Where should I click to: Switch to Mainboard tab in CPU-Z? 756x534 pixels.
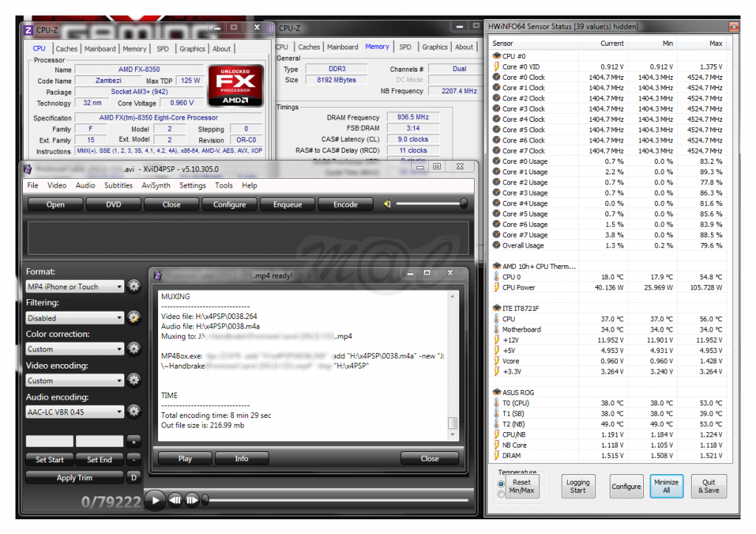pos(100,49)
